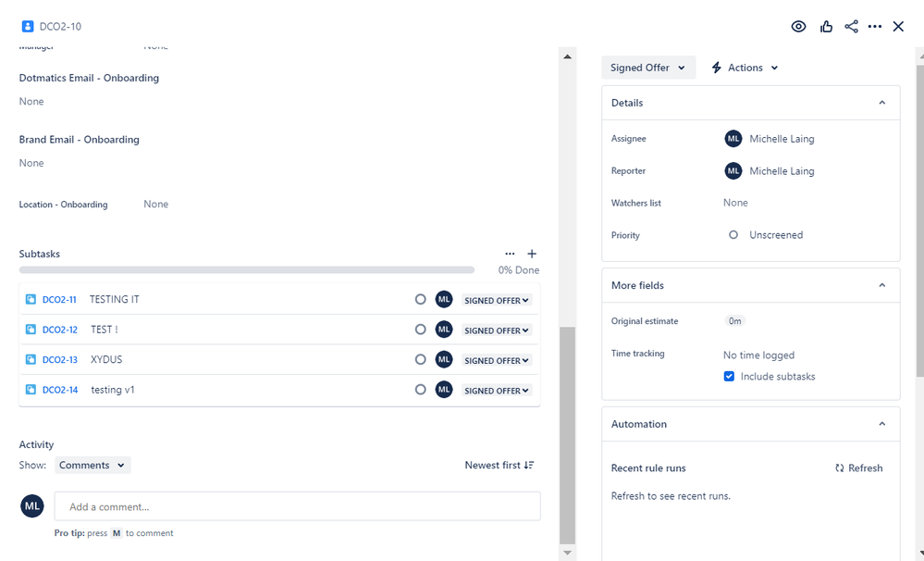Click the Assignee ML avatar
The height and width of the screenshot is (561, 924).
coord(733,139)
